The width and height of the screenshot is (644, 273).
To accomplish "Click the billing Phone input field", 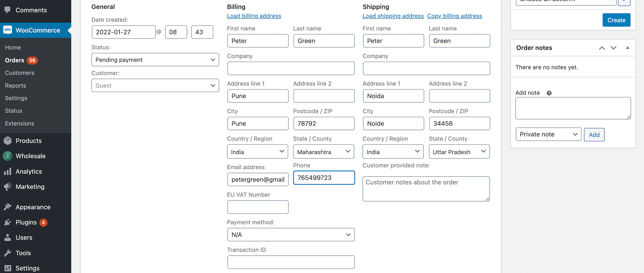I will click(324, 177).
